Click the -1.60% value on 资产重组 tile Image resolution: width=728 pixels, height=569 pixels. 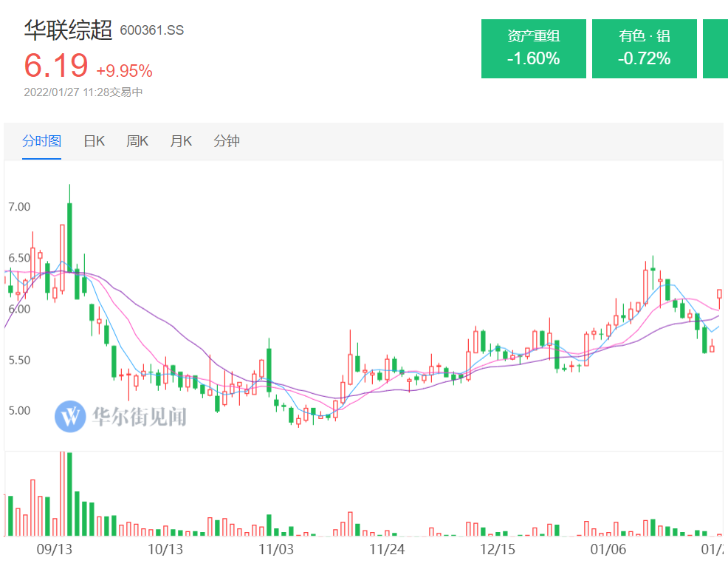(534, 58)
